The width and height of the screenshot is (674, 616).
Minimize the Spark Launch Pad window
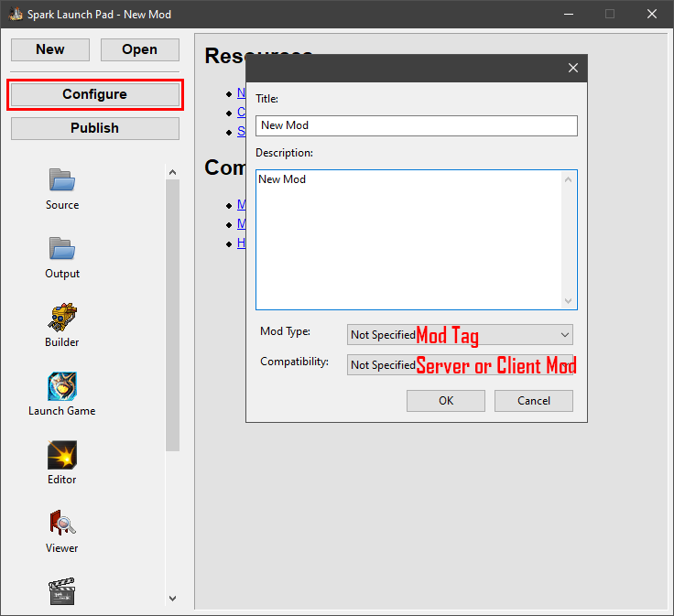569,14
